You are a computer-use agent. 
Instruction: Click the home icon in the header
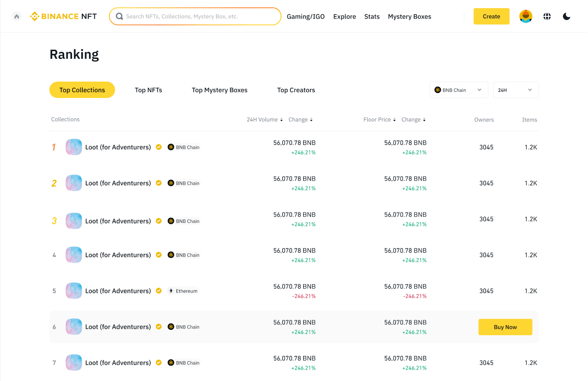point(17,17)
